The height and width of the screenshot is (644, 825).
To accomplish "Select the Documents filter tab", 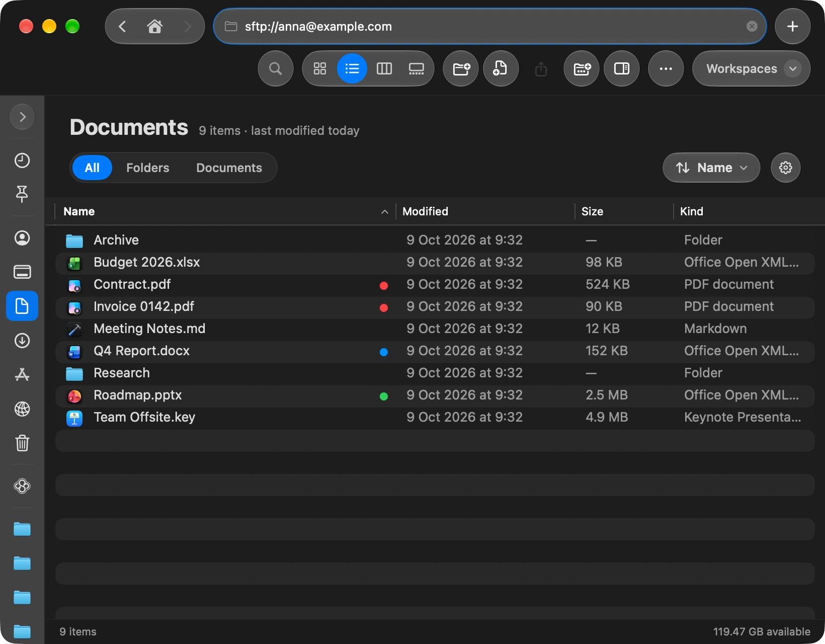I will pos(229,168).
